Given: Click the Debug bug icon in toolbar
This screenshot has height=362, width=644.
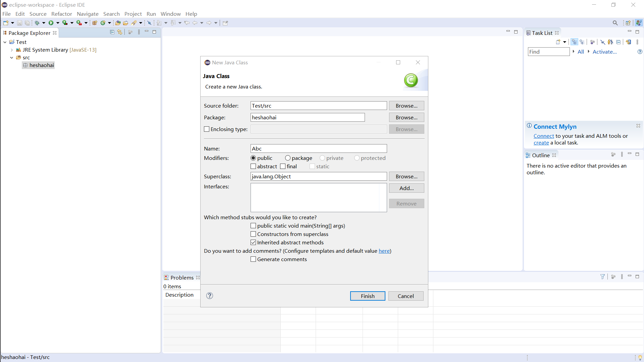Looking at the screenshot, I should click(37, 23).
